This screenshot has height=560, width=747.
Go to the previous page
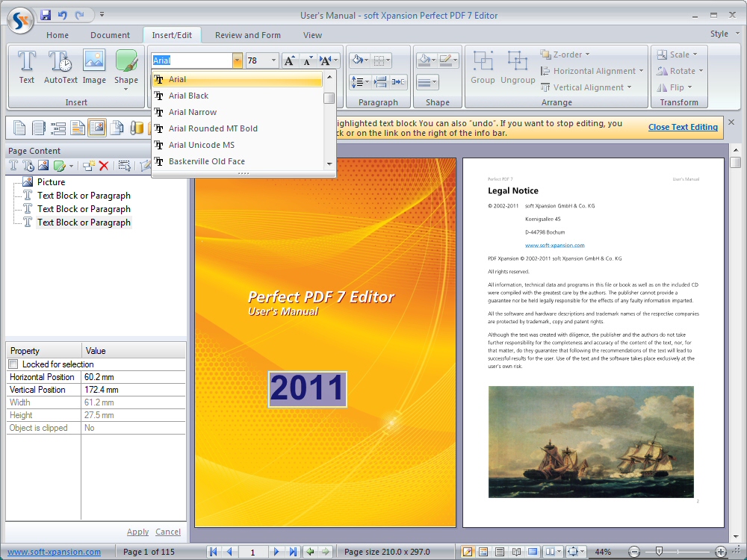(x=229, y=552)
